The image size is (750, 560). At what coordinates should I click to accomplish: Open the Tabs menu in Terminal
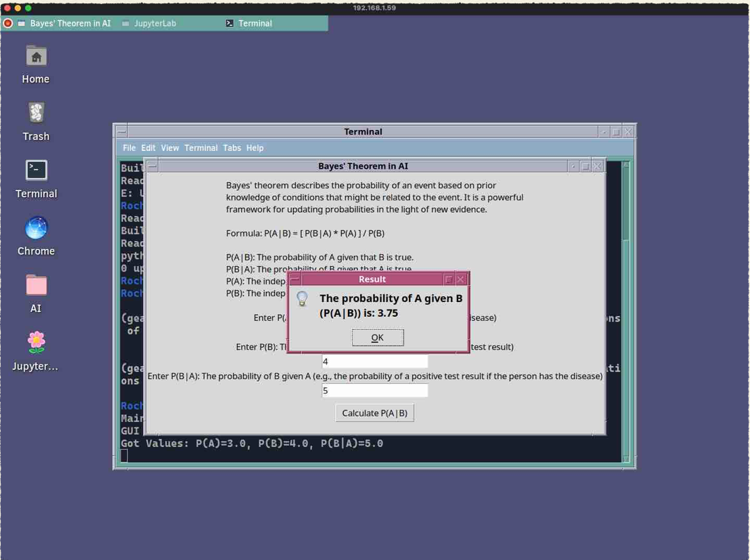point(231,148)
